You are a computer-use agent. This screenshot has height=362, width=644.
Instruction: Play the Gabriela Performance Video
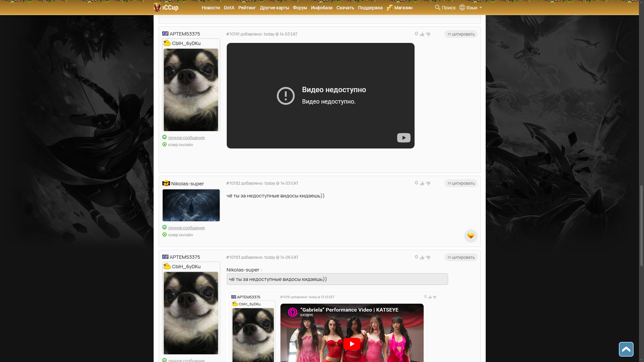352,344
